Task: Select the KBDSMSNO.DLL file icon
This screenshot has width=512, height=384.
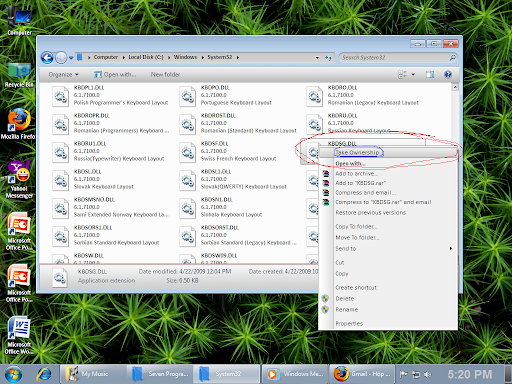Action: point(60,208)
